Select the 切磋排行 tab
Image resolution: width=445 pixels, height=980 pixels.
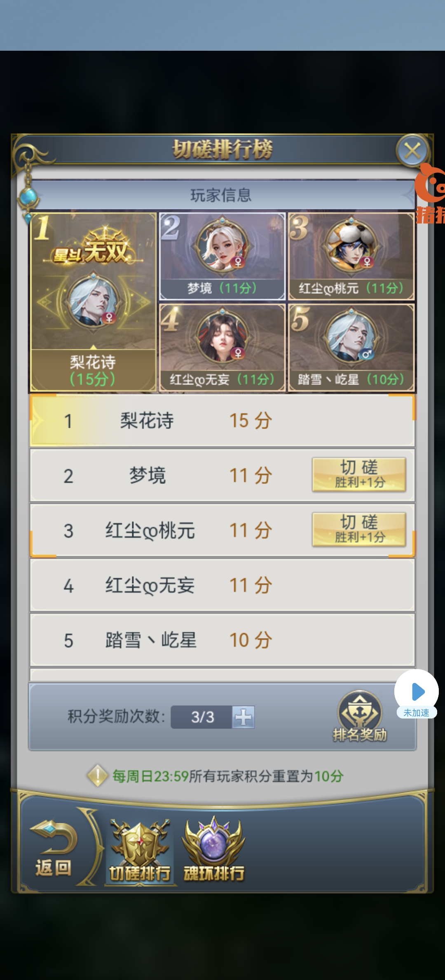[x=140, y=850]
